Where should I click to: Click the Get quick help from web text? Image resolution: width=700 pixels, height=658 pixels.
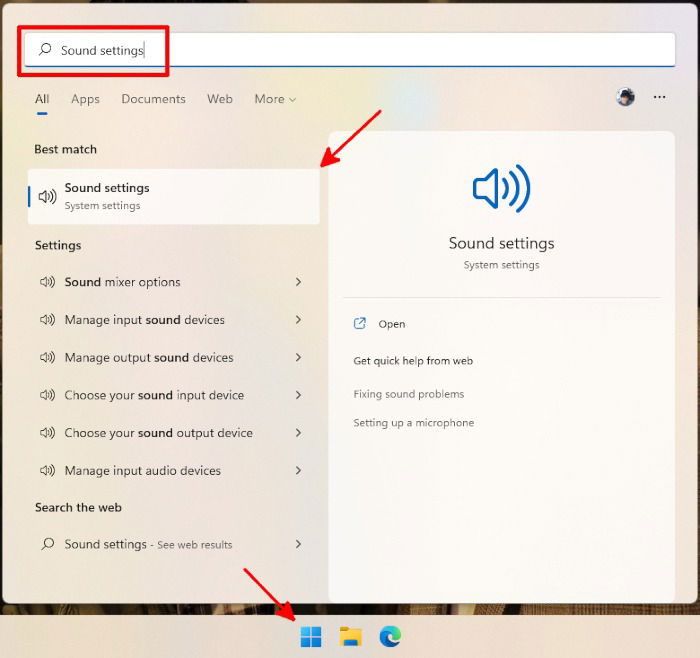tap(413, 361)
